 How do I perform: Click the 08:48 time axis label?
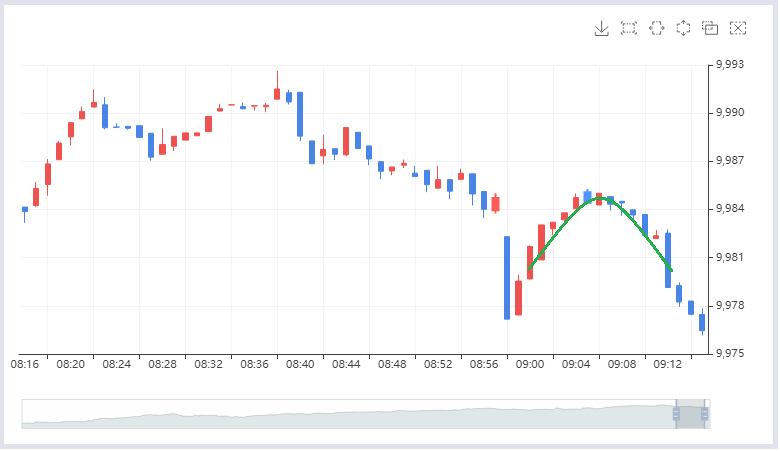(x=392, y=364)
